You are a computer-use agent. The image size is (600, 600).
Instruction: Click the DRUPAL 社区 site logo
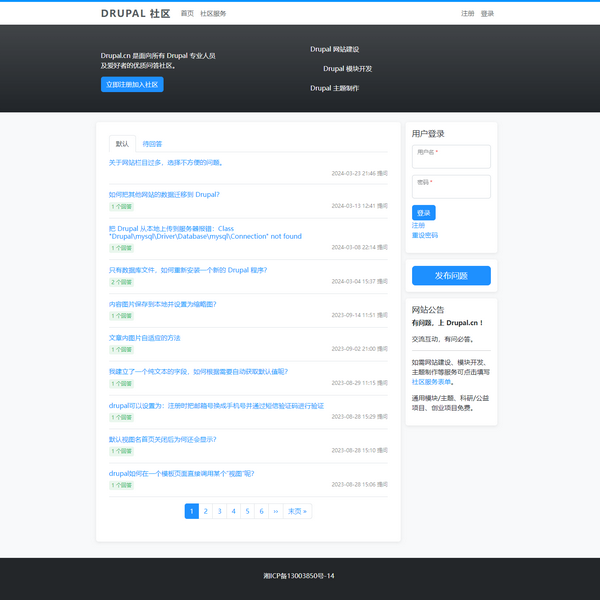135,14
